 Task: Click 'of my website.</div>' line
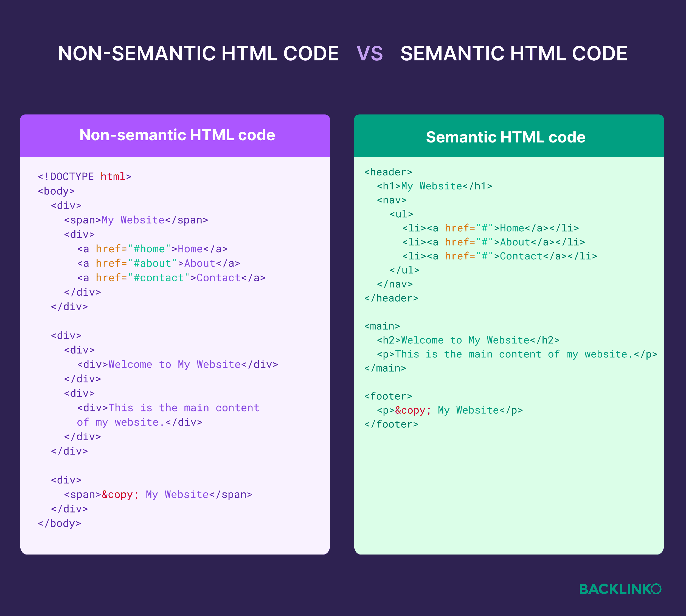140,422
